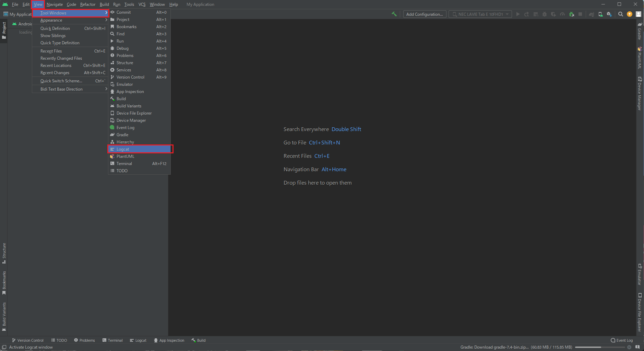Choose Device File Explorer menu entry
Viewport: 644px width, 351px height.
(140, 113)
